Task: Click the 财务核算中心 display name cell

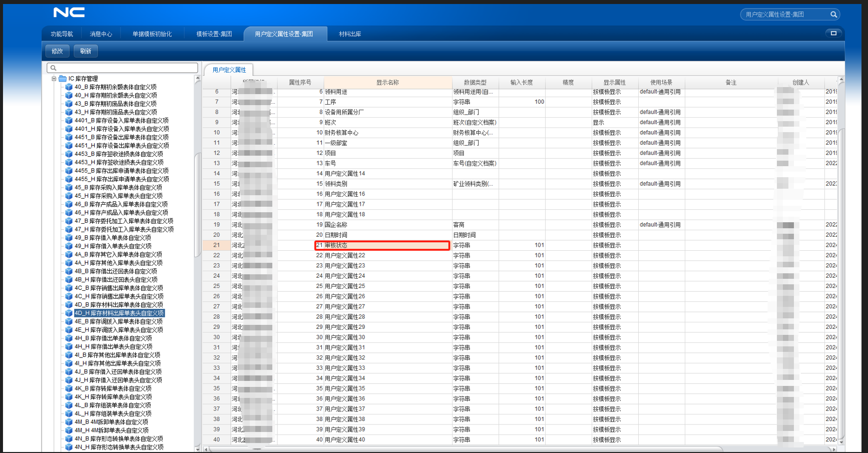Action: [388, 133]
